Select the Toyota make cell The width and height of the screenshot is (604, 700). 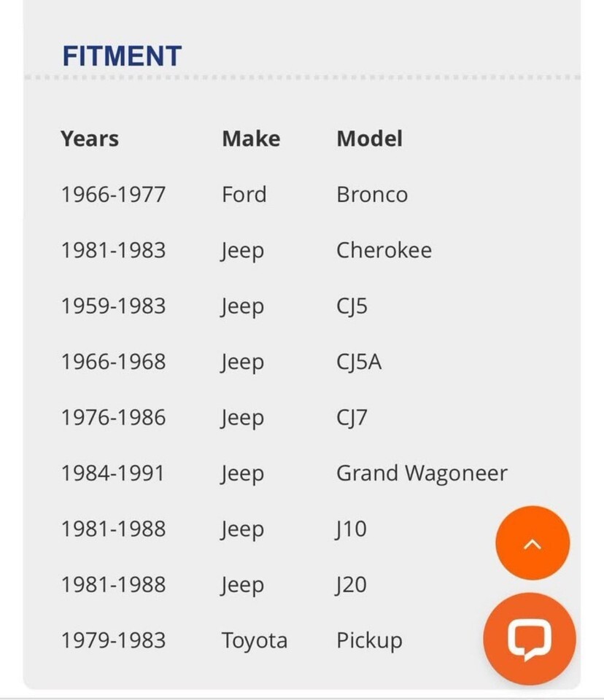(x=255, y=640)
